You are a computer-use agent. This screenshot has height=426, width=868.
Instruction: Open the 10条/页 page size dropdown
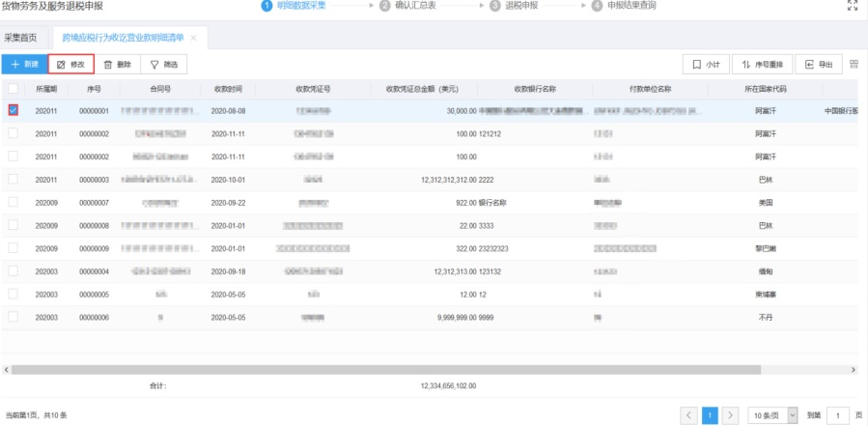tap(772, 415)
